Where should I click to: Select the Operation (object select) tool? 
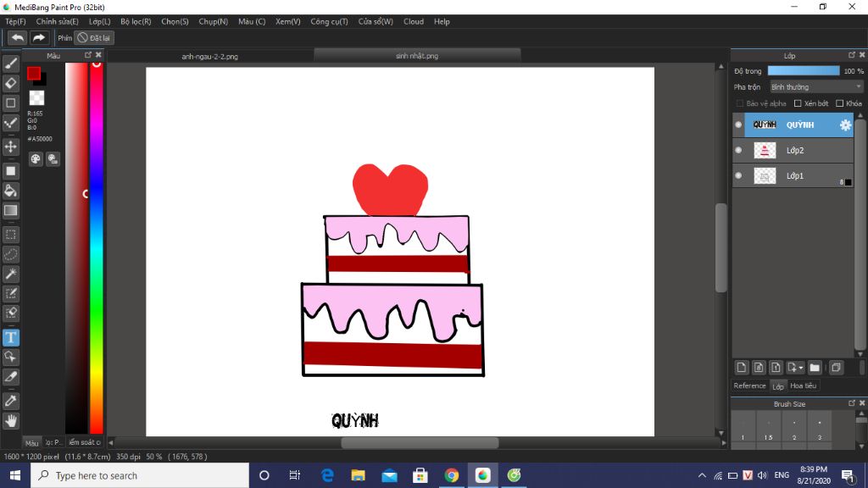[10, 357]
